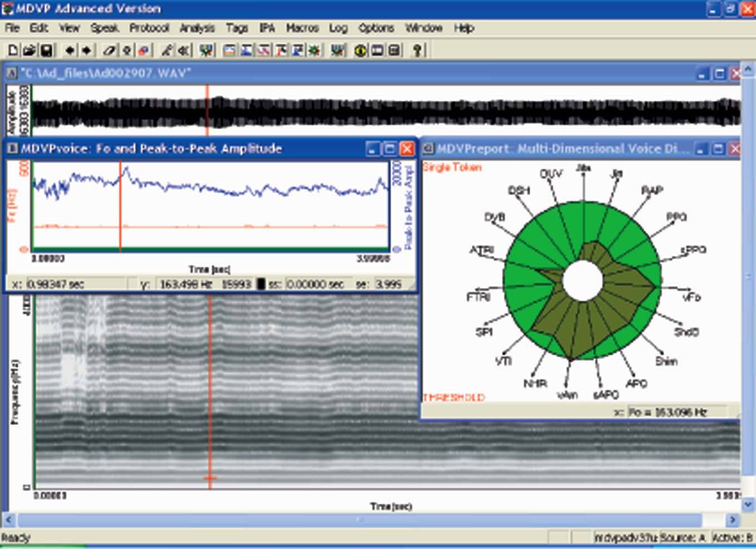
Task: Click the green gear icon in toolbar
Action: pyautogui.click(x=315, y=51)
